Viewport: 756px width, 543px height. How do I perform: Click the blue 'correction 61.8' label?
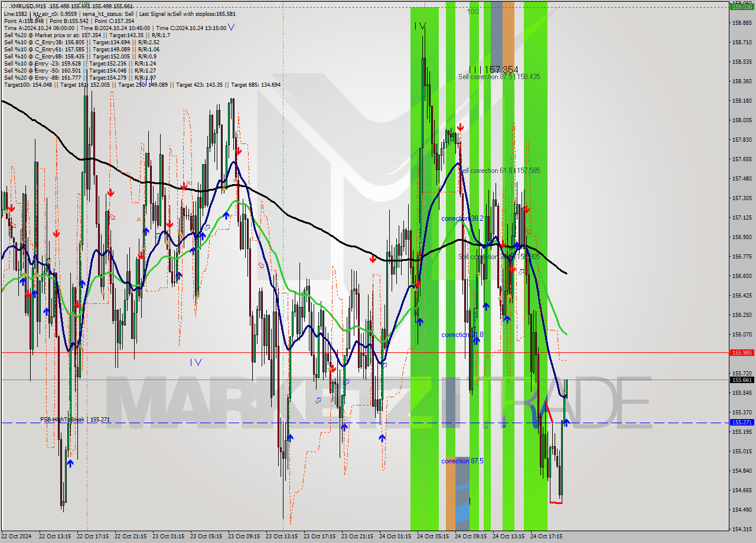pyautogui.click(x=462, y=335)
